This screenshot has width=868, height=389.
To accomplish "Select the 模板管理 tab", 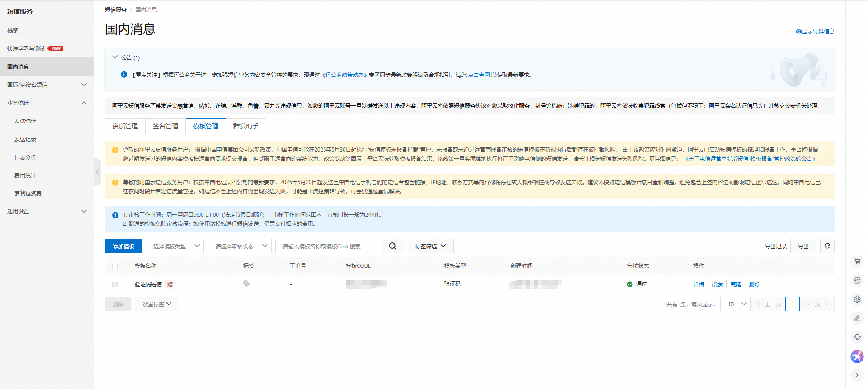I will (206, 126).
